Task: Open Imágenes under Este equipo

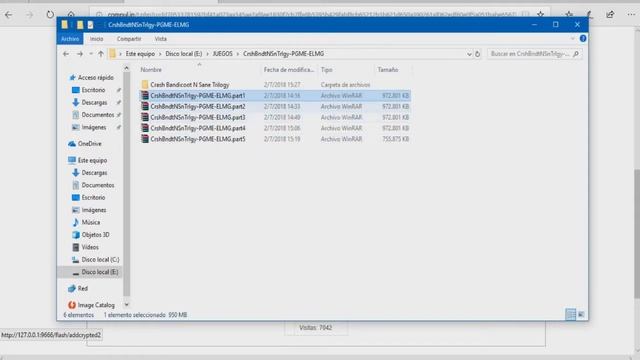Action: (x=93, y=210)
